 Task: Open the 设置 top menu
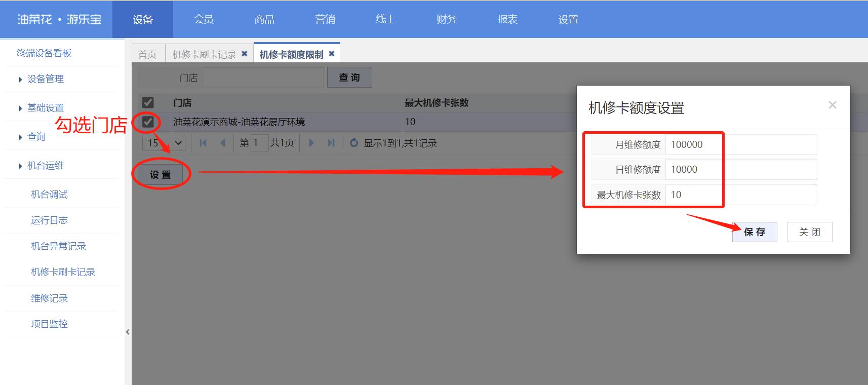pyautogui.click(x=568, y=19)
